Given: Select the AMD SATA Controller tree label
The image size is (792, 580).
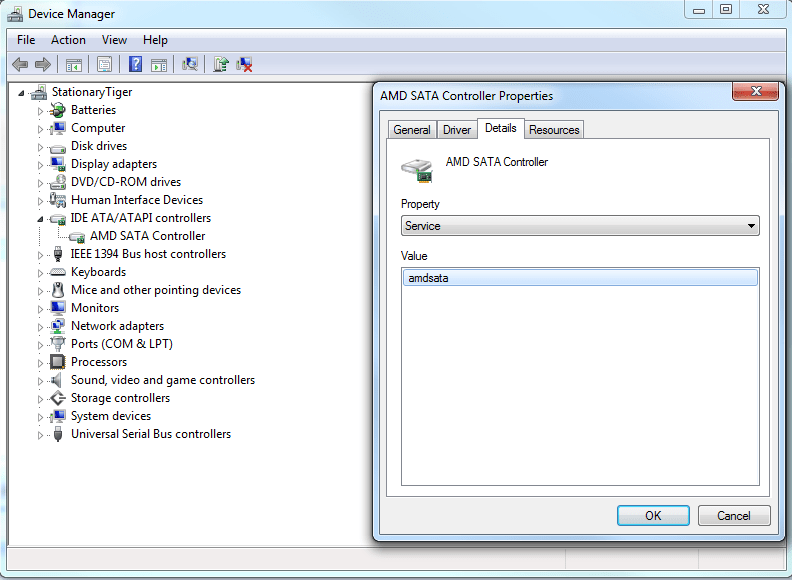Looking at the screenshot, I should pyautogui.click(x=147, y=236).
